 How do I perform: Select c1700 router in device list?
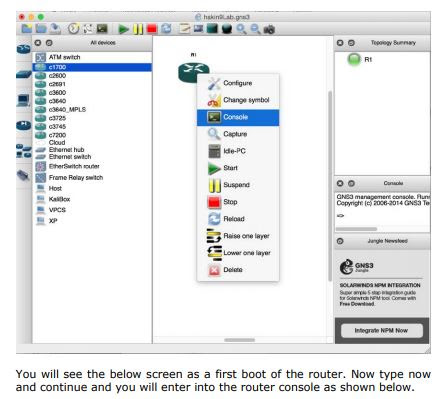[92, 67]
